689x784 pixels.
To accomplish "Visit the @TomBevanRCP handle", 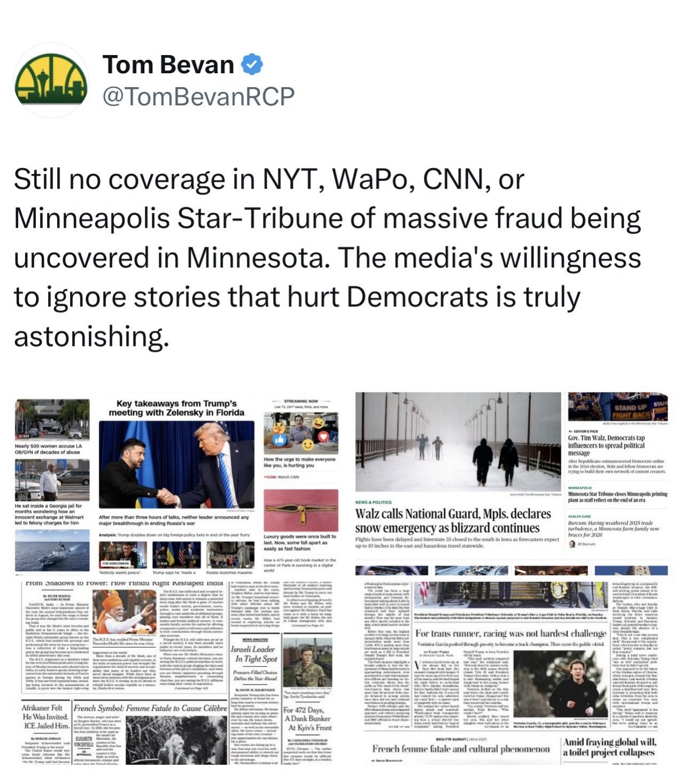I will [198, 96].
